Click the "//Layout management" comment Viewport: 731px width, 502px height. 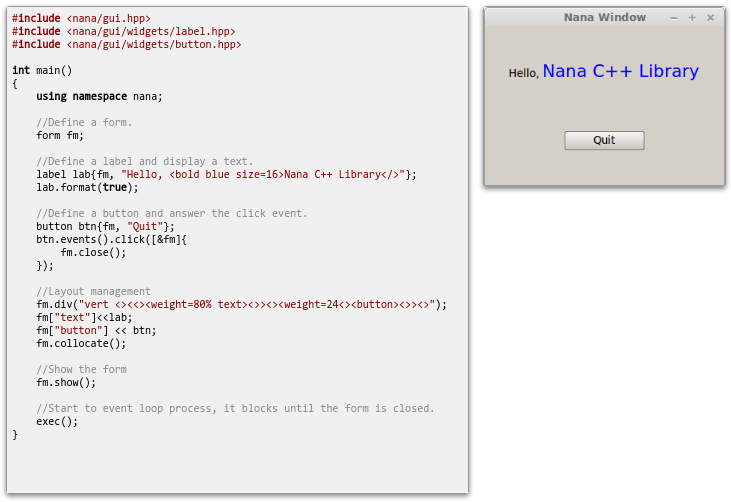(93, 292)
